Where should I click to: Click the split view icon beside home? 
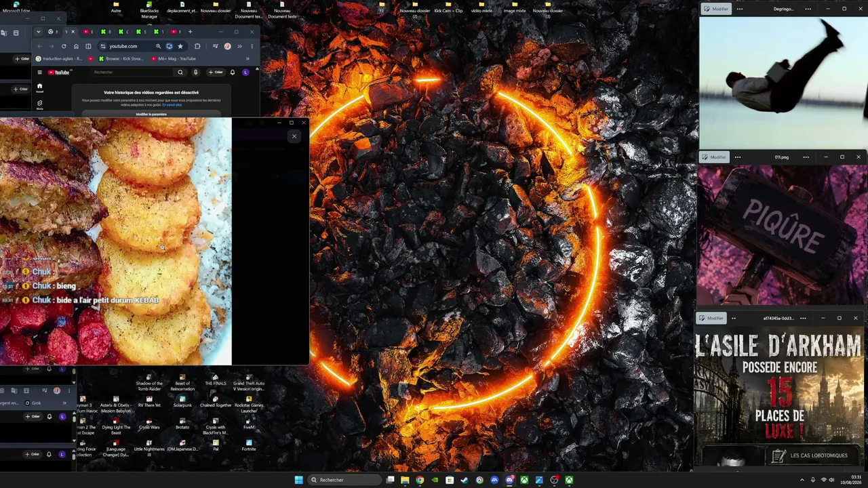(x=88, y=46)
